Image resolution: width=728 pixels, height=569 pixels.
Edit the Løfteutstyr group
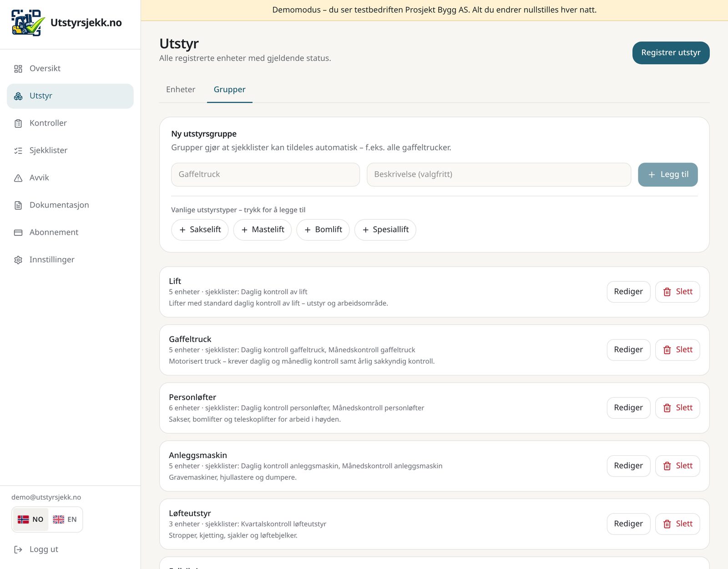pyautogui.click(x=628, y=524)
